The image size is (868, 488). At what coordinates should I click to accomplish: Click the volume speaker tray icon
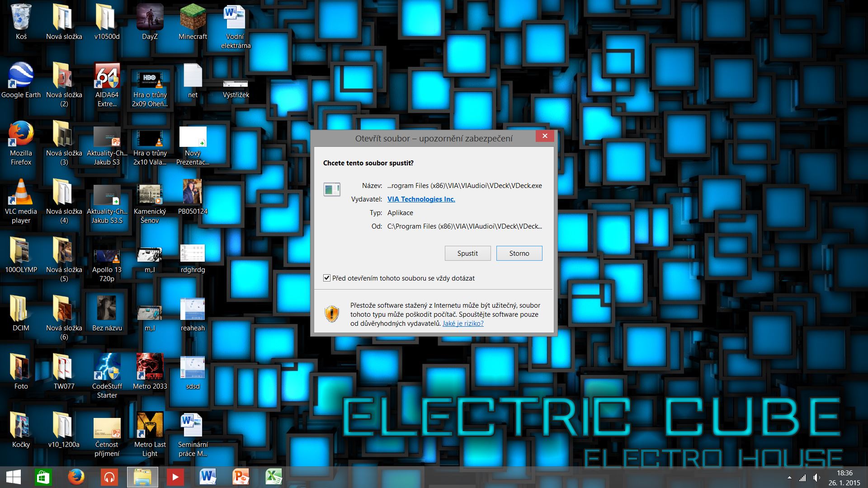816,478
